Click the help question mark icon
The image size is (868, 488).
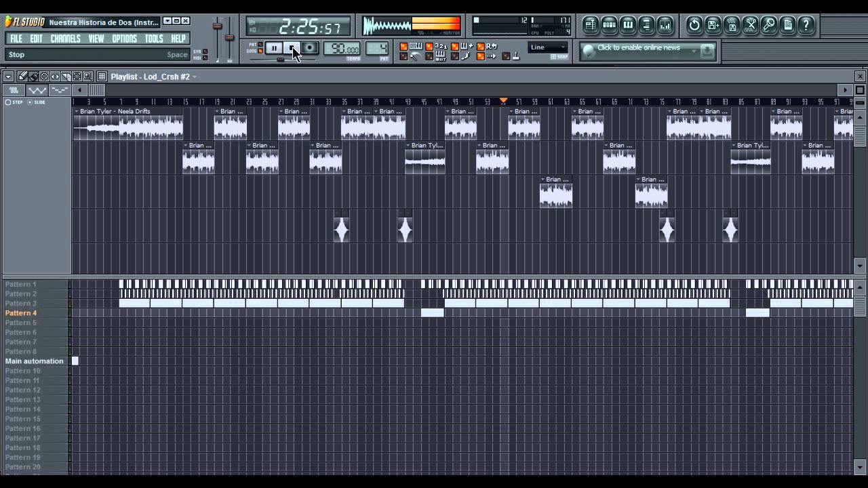[806, 26]
